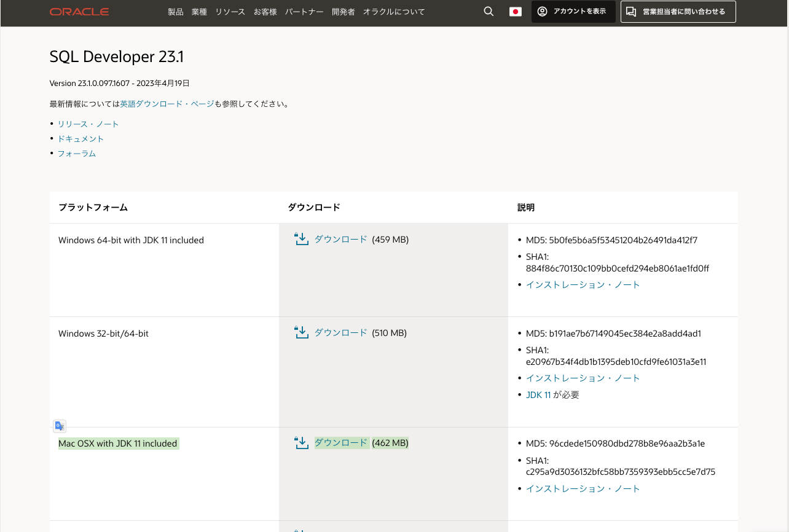The width and height of the screenshot is (789, 532).
Task: Open the 英語ダウンロード・ページ link
Action: point(167,104)
